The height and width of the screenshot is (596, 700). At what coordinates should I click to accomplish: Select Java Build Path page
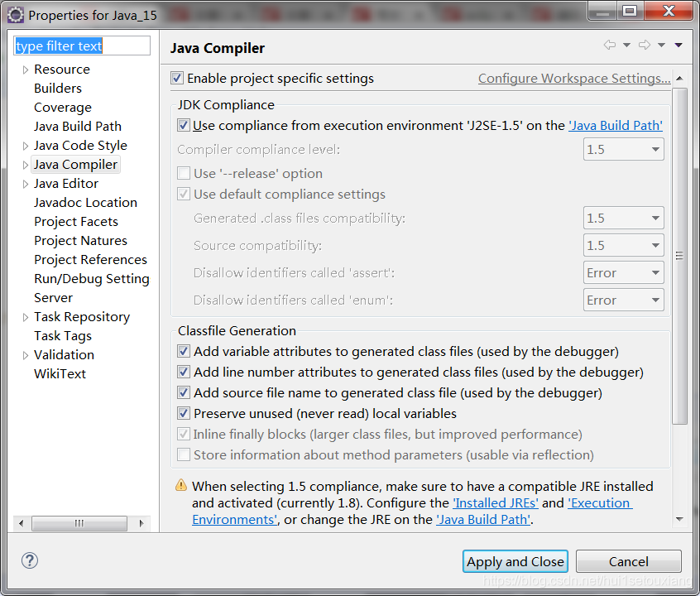coord(78,127)
